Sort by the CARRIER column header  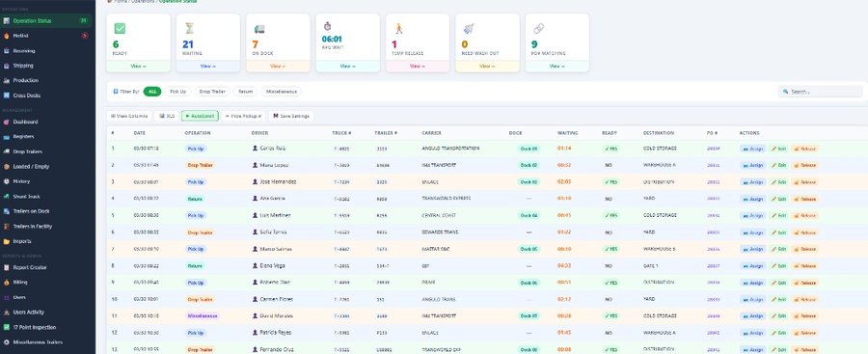[431, 133]
